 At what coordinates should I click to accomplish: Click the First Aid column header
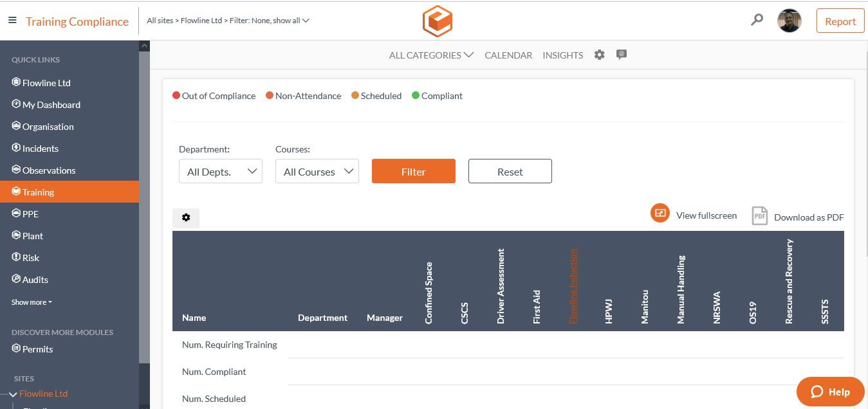(537, 307)
